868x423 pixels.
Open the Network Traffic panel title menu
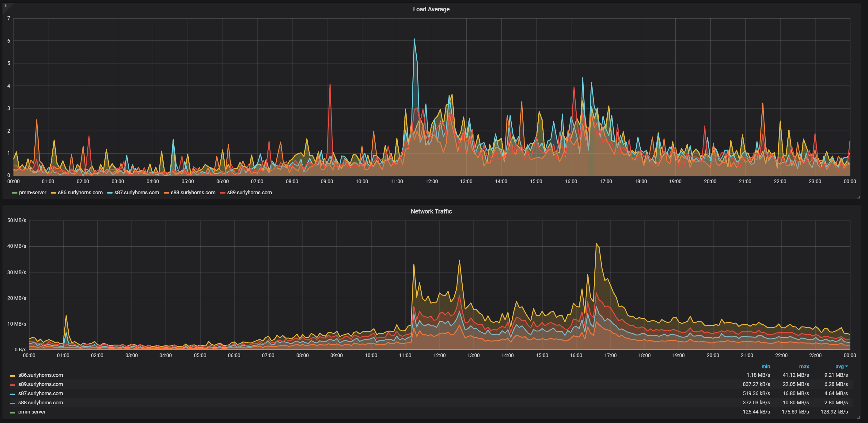431,211
